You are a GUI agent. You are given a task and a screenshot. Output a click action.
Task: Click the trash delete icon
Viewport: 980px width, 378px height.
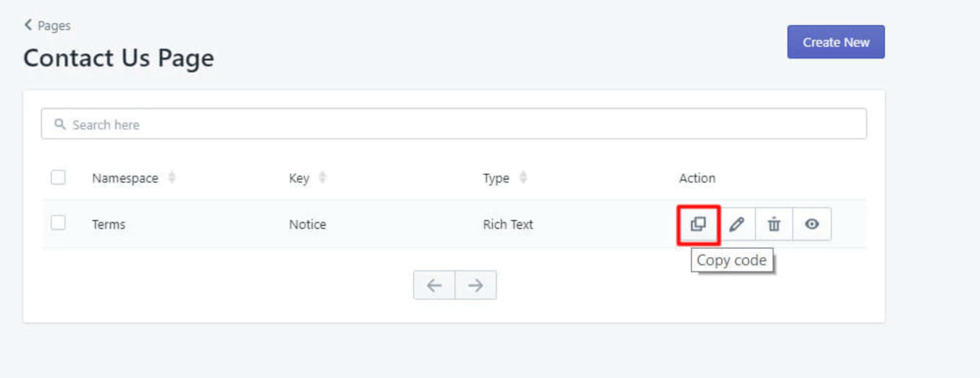pos(773,225)
